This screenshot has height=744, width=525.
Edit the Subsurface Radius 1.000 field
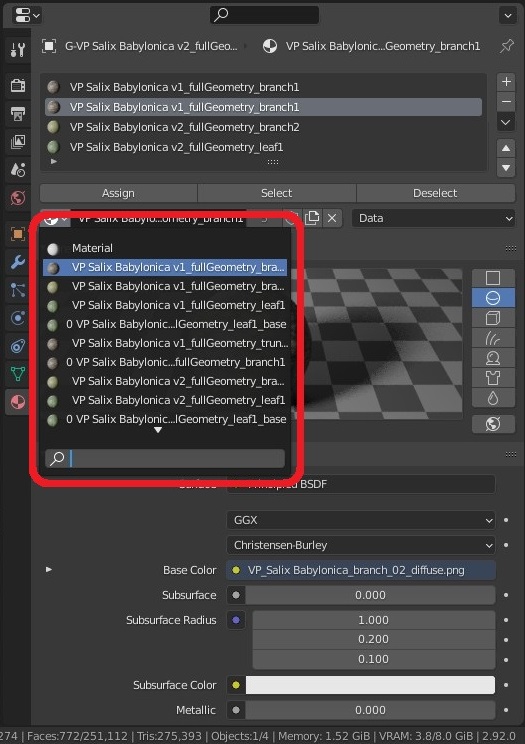(x=374, y=620)
